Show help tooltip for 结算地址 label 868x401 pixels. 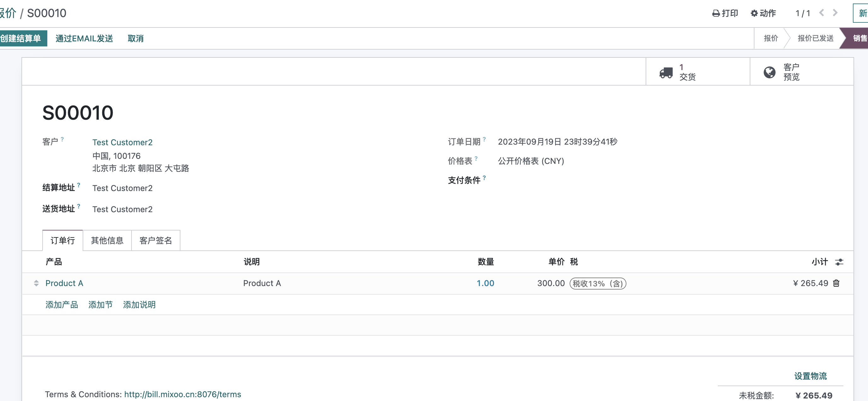(79, 185)
